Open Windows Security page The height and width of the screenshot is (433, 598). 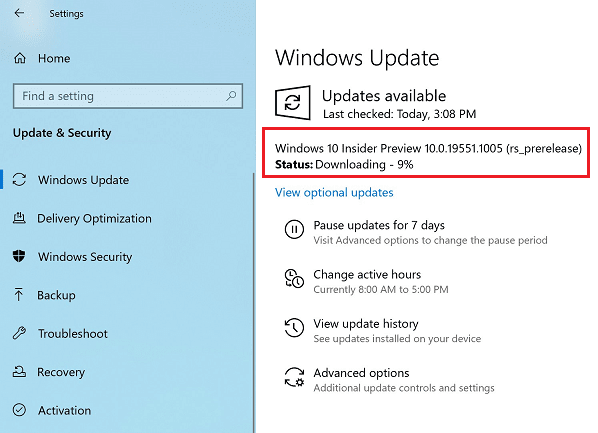click(85, 257)
